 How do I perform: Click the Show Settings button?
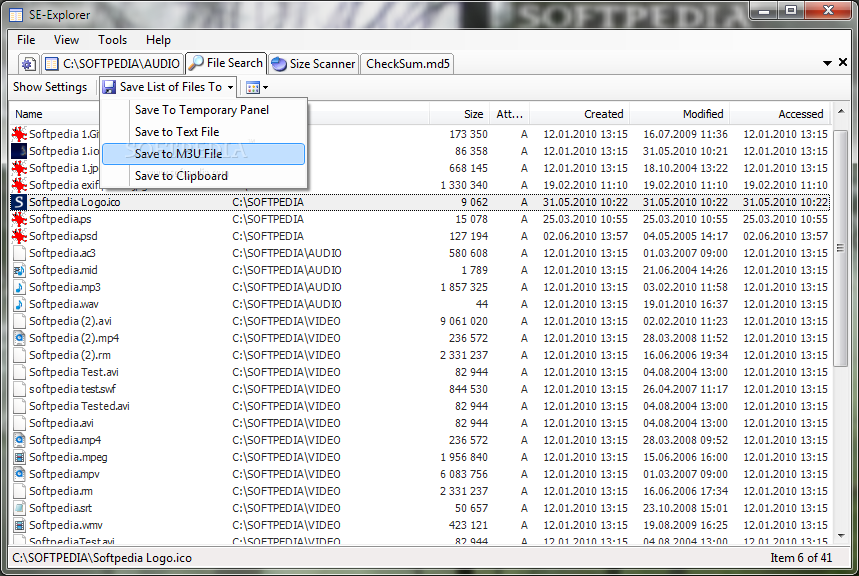point(50,87)
